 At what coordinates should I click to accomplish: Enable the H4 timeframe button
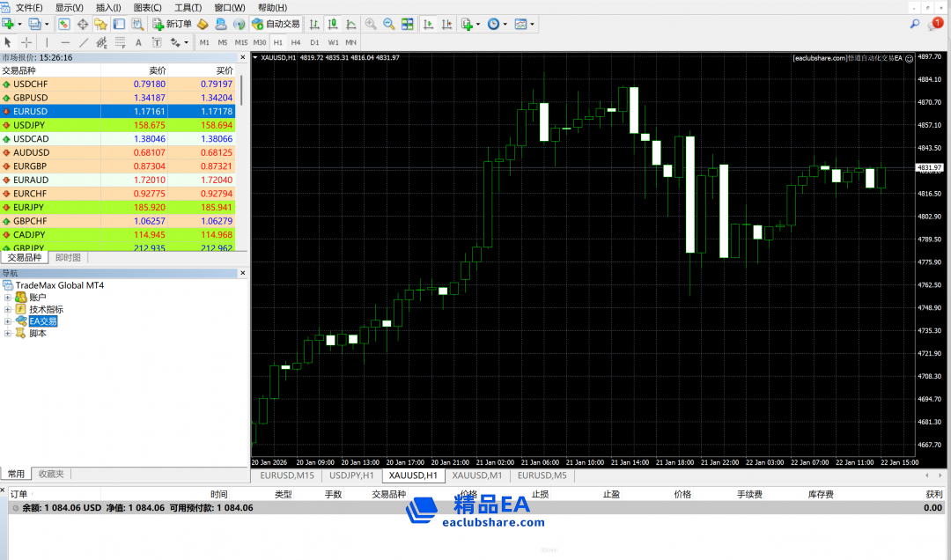(296, 42)
